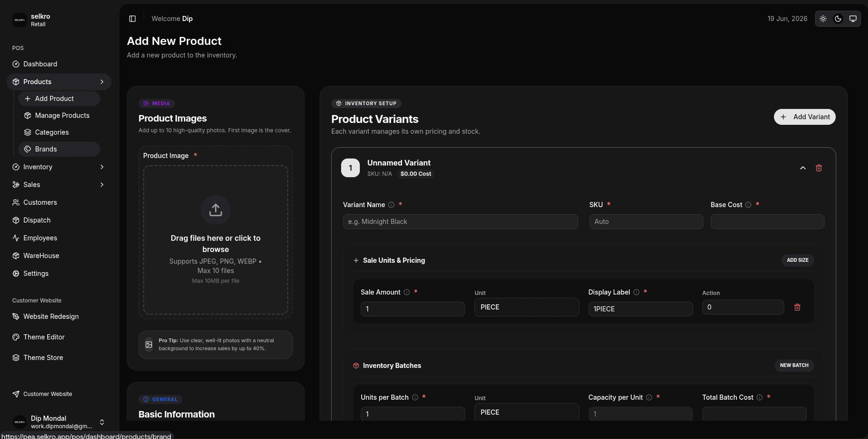Click the $0.00 Cost badge
This screenshot has width=868, height=439.
pyautogui.click(x=416, y=174)
